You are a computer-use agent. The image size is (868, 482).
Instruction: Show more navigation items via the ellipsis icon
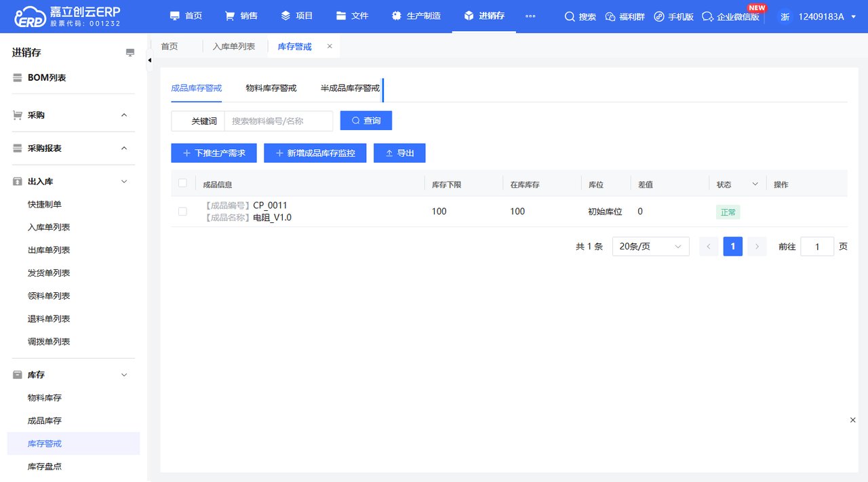pyautogui.click(x=530, y=16)
